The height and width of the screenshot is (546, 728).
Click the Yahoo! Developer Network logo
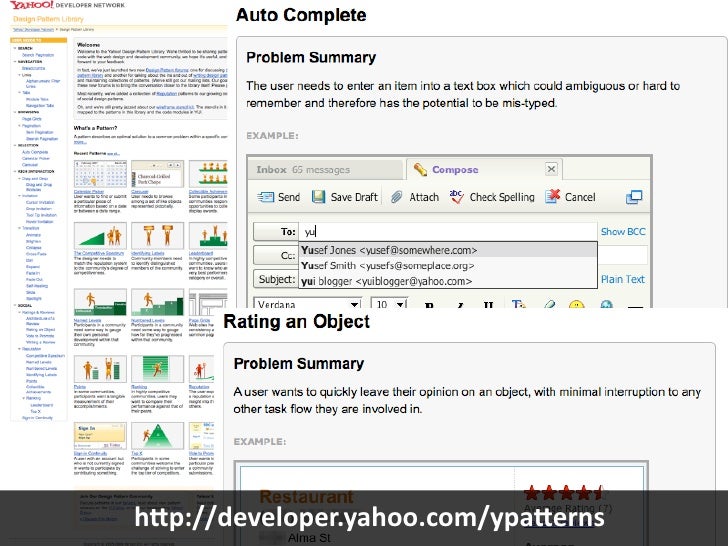point(67,5)
